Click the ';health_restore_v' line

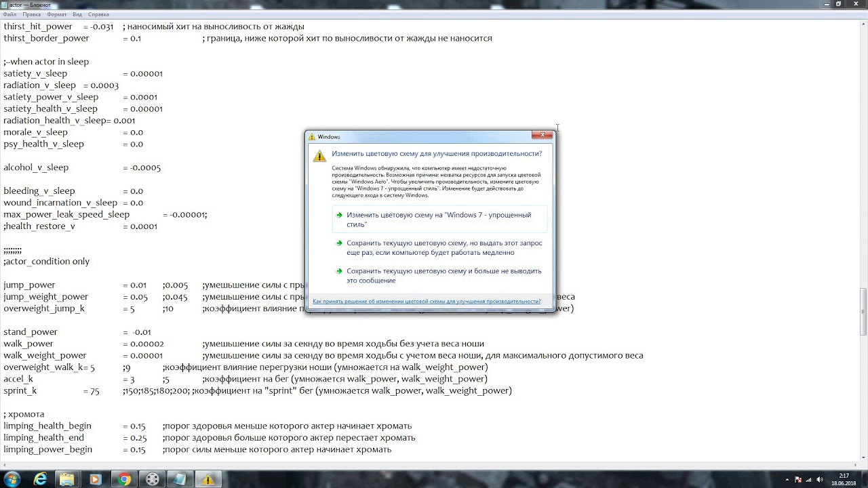[80, 226]
